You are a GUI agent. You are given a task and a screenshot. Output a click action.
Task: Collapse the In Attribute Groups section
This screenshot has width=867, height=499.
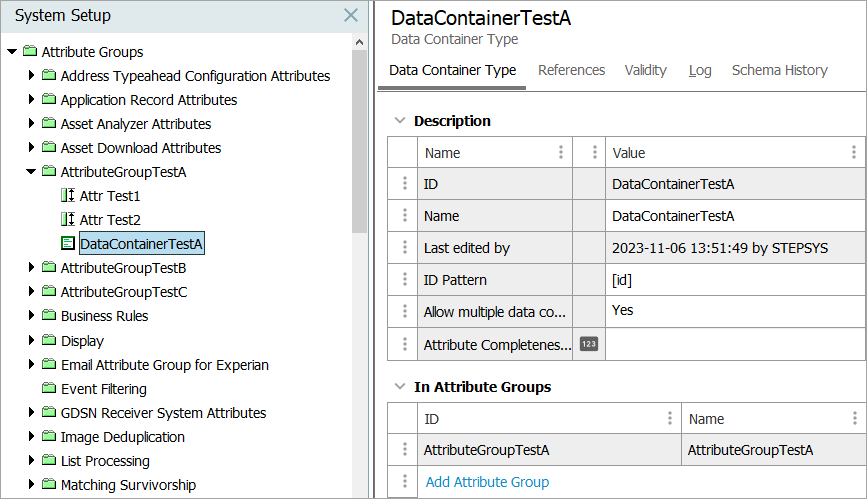(400, 387)
